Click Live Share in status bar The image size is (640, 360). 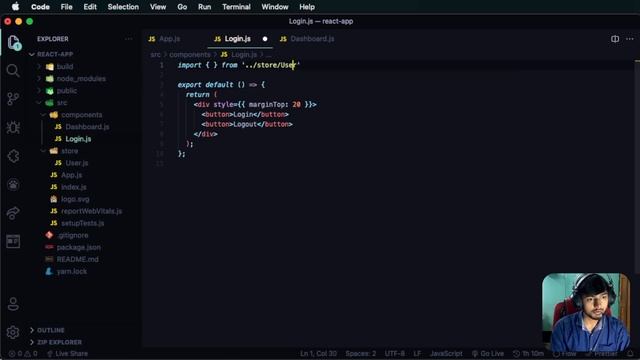pos(67,353)
